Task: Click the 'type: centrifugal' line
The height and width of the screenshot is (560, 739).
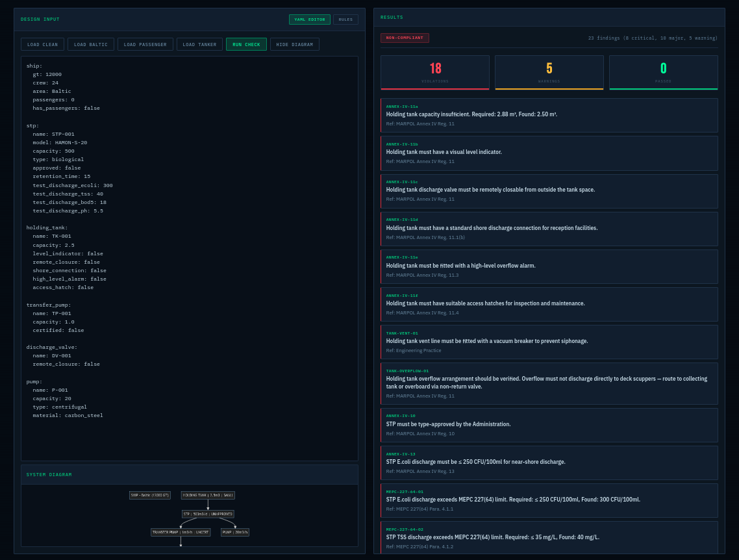Action: pyautogui.click(x=60, y=407)
